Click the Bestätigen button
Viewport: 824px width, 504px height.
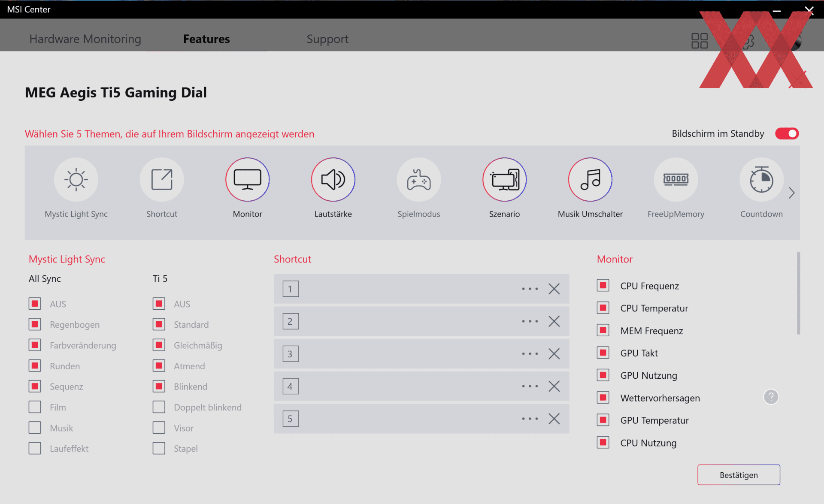point(739,475)
